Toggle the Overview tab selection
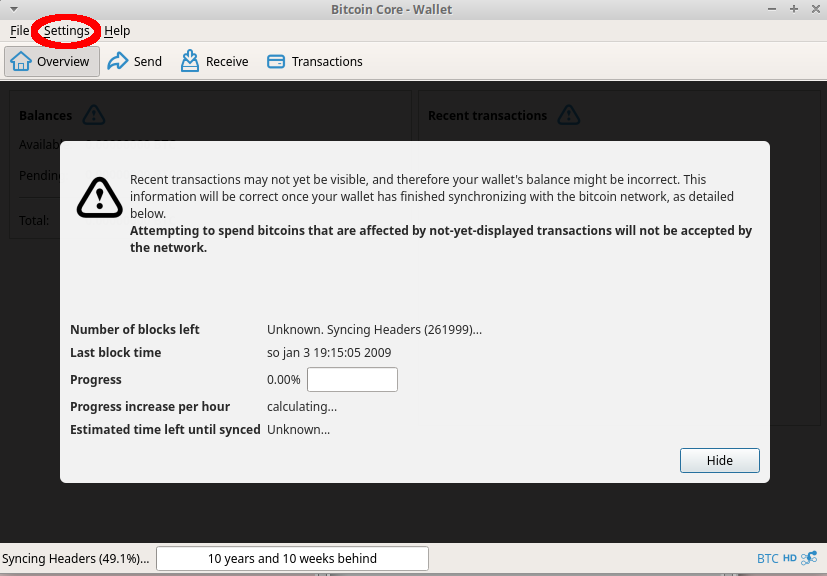 (x=51, y=61)
